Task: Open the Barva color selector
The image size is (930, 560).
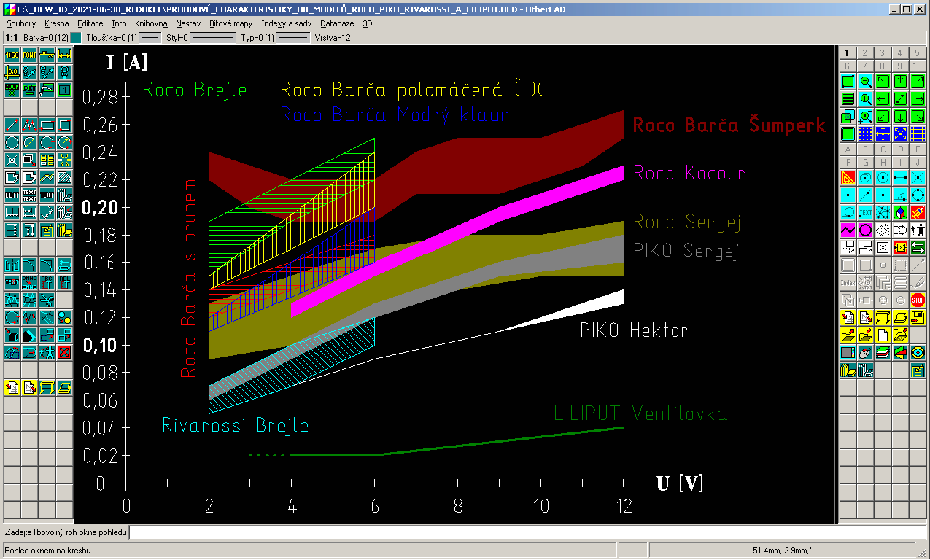Action: click(x=45, y=37)
